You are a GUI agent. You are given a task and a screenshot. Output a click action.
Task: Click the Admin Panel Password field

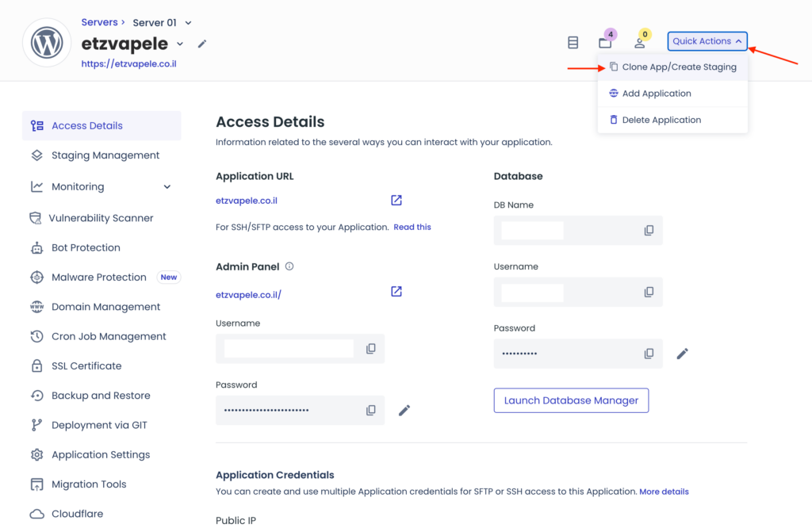pos(301,410)
